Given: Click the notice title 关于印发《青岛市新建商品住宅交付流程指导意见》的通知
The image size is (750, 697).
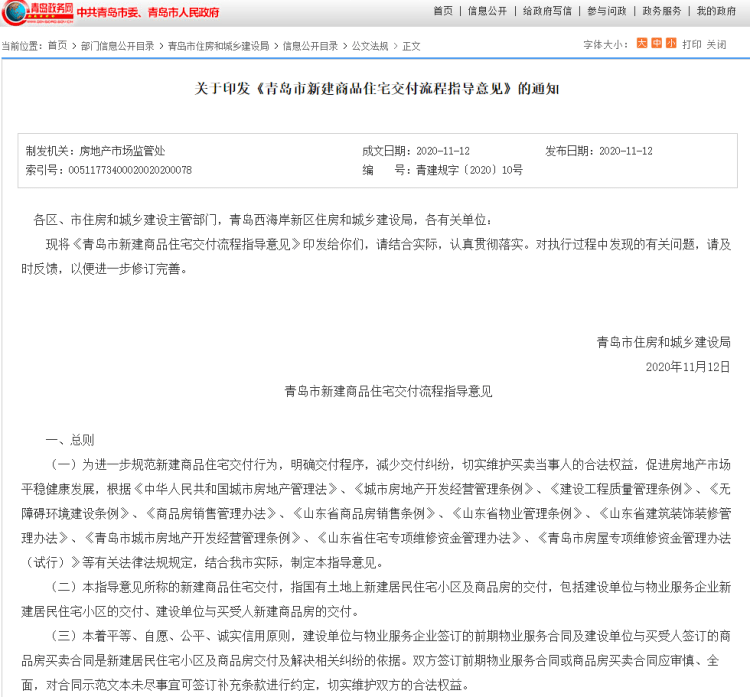Looking at the screenshot, I should [377, 89].
